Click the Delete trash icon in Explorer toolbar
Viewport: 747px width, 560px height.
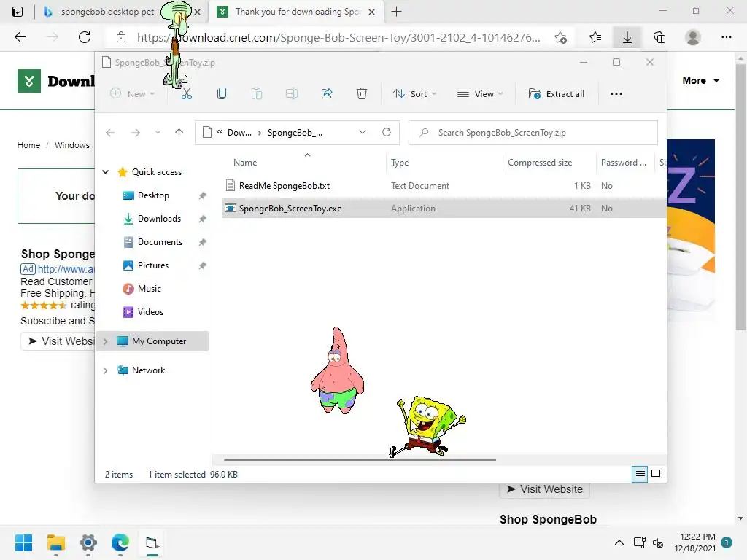pos(362,94)
